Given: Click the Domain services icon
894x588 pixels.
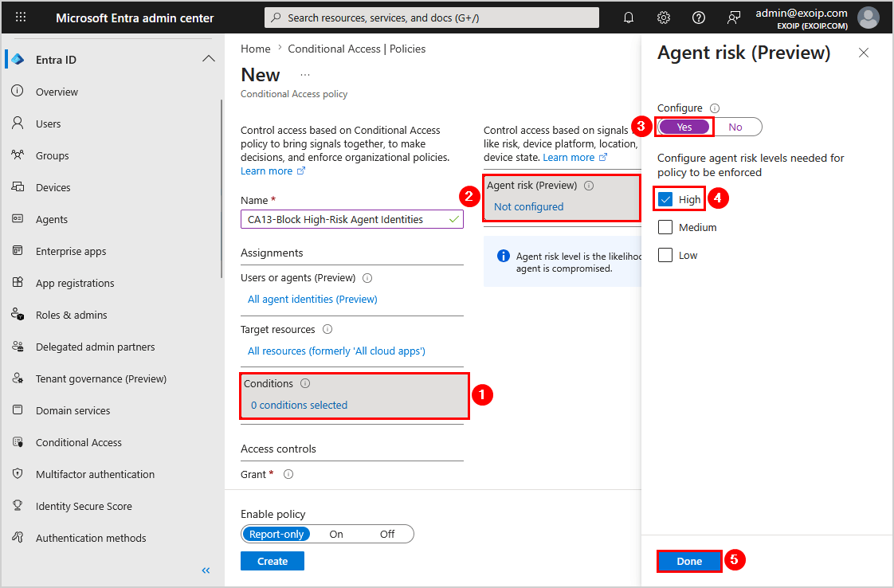Looking at the screenshot, I should click(x=18, y=410).
